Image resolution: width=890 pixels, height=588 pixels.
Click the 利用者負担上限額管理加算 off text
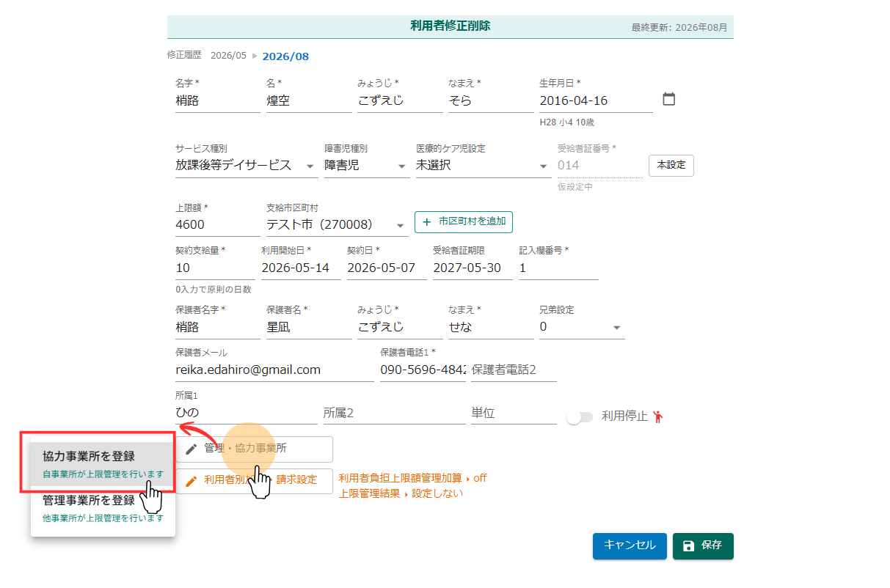[412, 478]
